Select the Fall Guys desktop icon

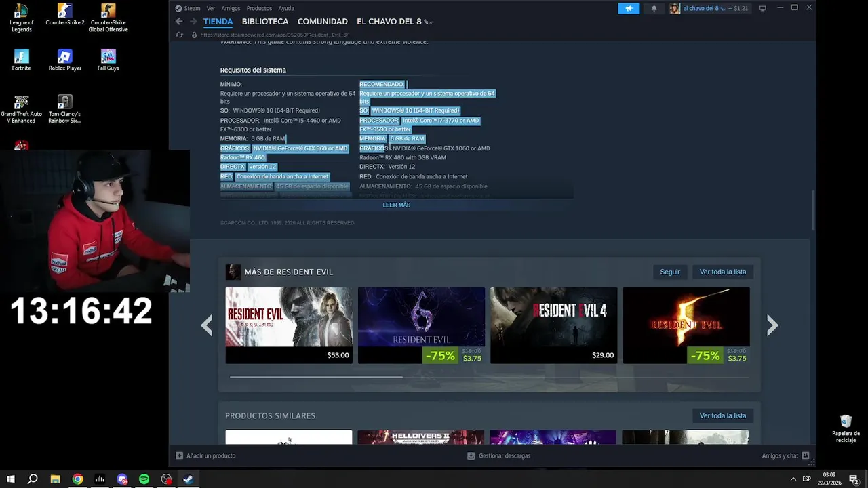coord(108,60)
